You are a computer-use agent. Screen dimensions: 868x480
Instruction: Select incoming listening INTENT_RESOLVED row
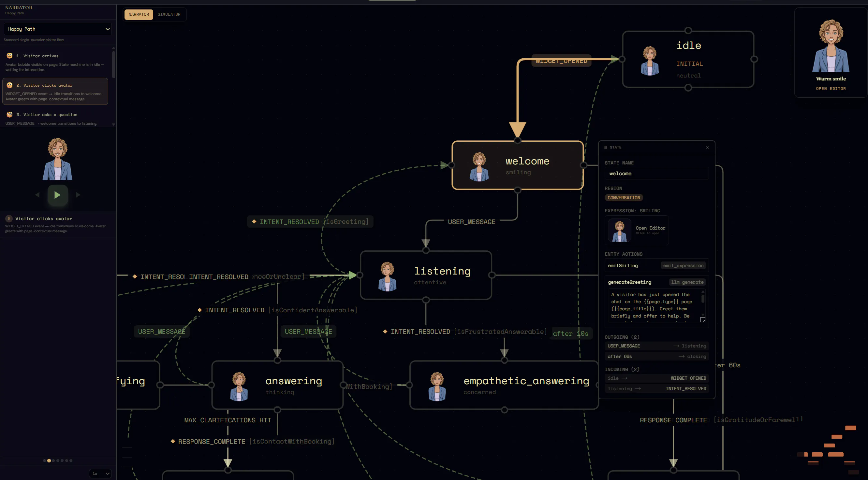656,388
